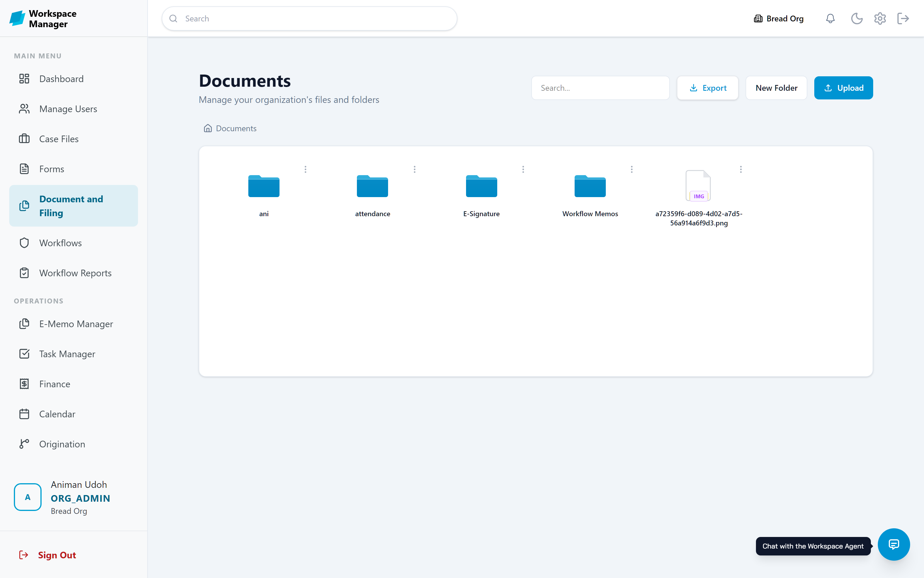Open options menu for Workflow Memos folder
The width and height of the screenshot is (924, 578).
point(631,169)
